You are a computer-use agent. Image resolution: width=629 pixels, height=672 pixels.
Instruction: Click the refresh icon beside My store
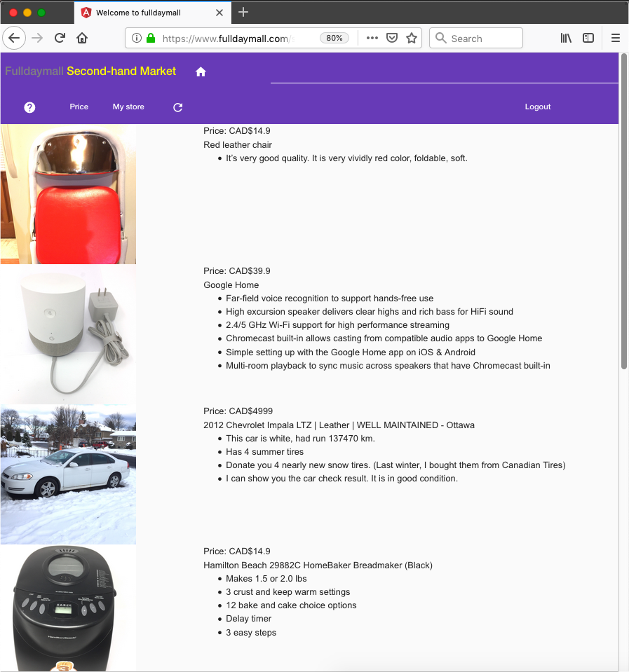[178, 107]
